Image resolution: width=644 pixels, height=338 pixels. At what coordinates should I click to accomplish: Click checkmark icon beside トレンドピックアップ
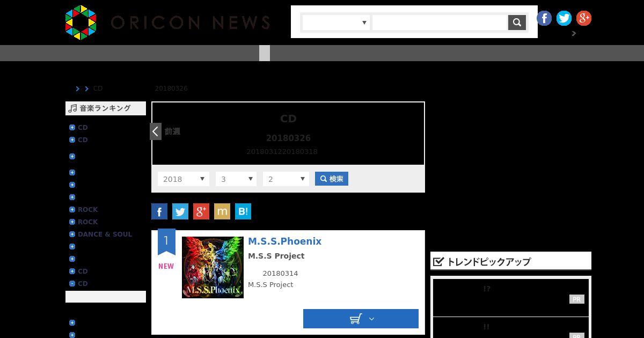pyautogui.click(x=438, y=261)
